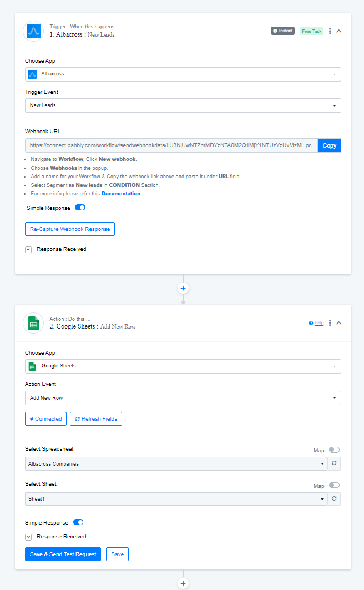Click the Google Sheets logo in action header
This screenshot has width=364, height=590.
tap(33, 323)
